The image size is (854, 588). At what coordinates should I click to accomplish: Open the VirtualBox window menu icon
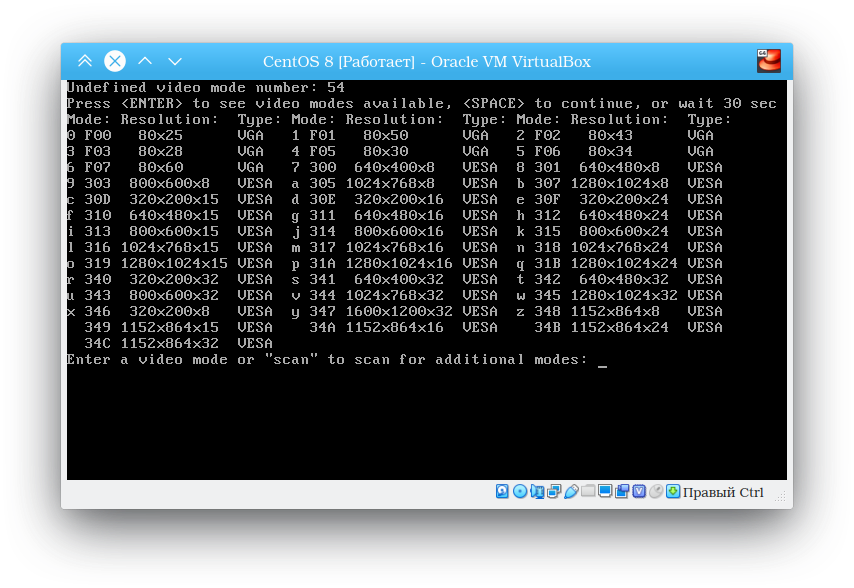768,61
